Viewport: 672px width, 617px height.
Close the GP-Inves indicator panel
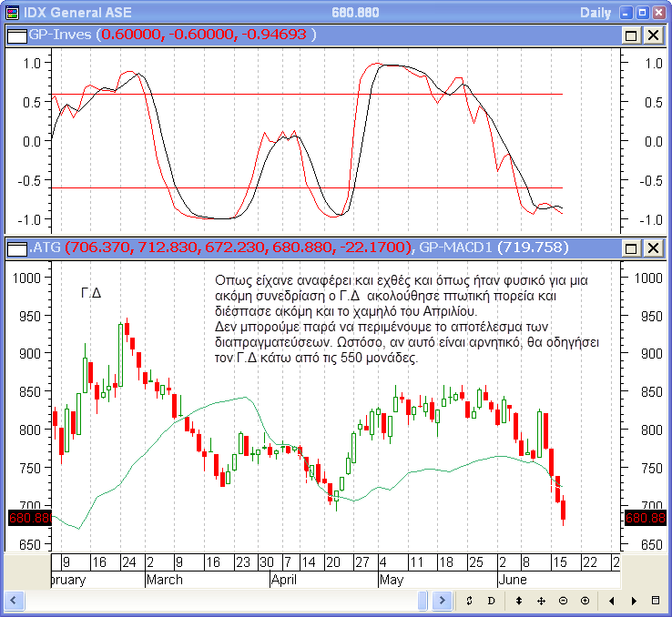click(653, 35)
